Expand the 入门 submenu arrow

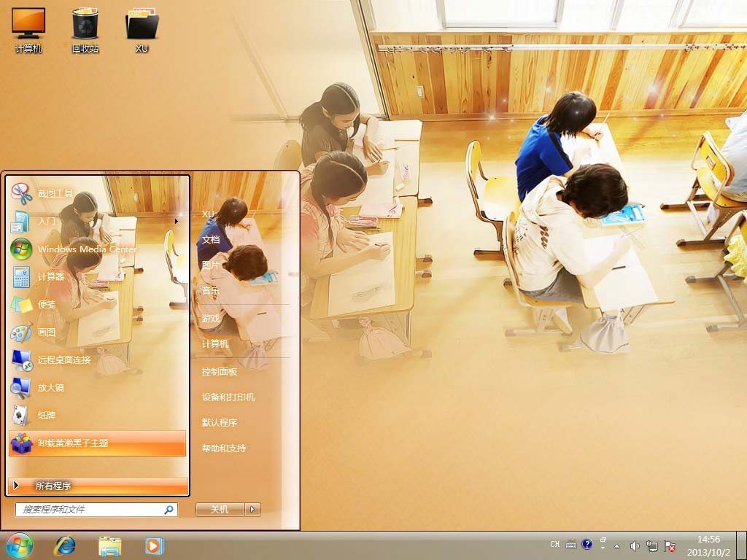tap(176, 221)
